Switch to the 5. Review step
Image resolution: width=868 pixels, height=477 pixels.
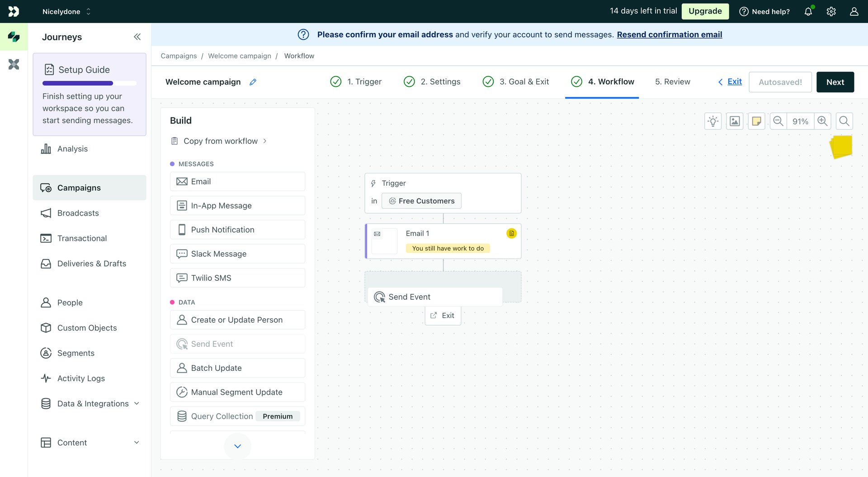click(672, 82)
